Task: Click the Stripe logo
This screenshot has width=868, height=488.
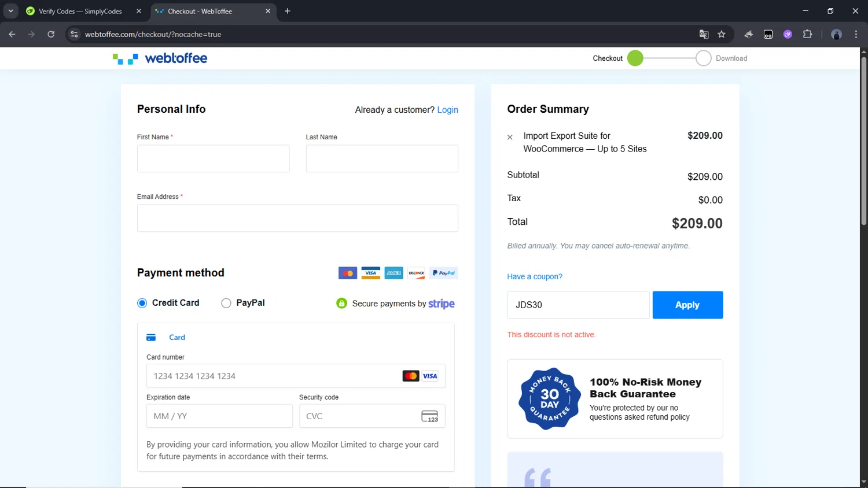Action: 442,304
